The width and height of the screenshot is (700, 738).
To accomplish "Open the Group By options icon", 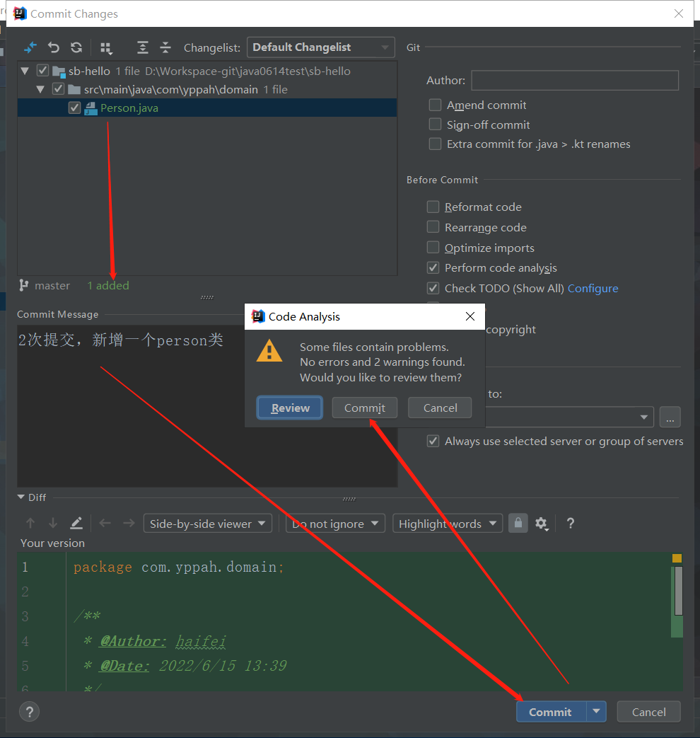I will click(x=106, y=47).
